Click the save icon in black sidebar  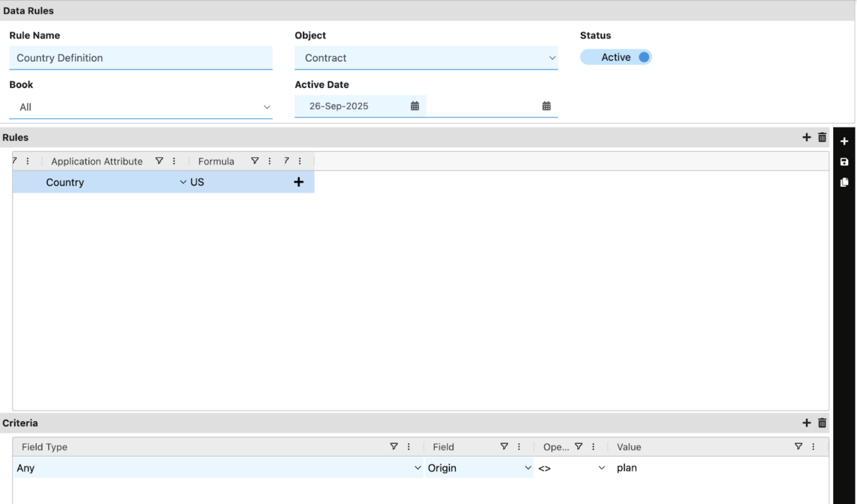(x=844, y=162)
